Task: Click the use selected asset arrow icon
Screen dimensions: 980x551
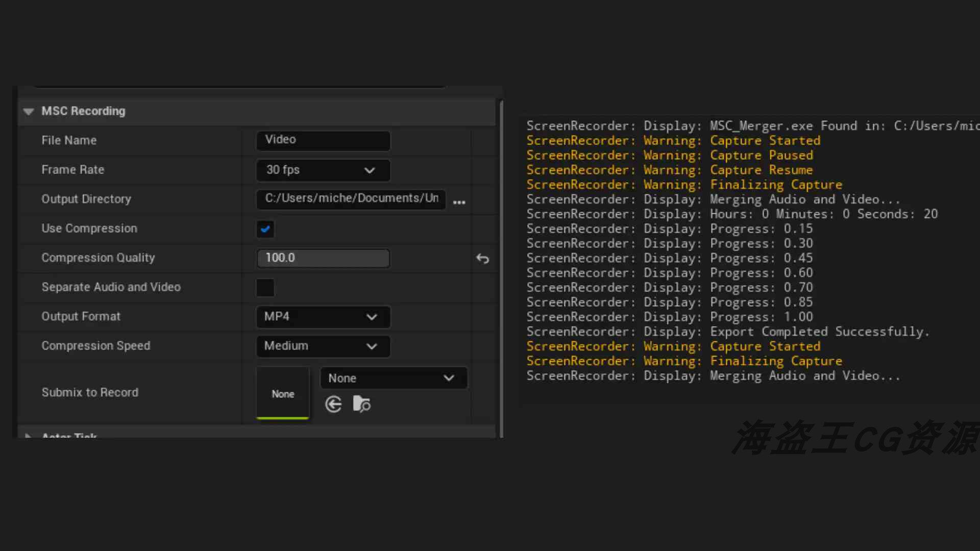Action: tap(333, 405)
